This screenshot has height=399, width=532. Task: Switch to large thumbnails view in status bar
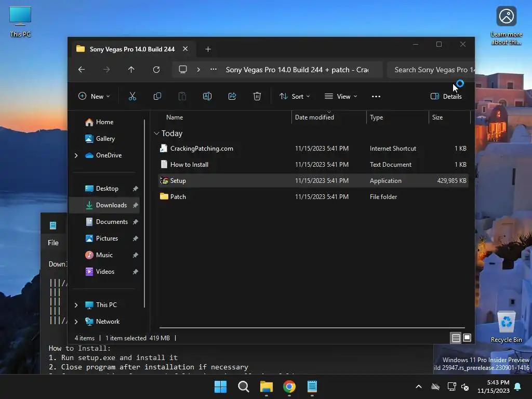(x=467, y=338)
